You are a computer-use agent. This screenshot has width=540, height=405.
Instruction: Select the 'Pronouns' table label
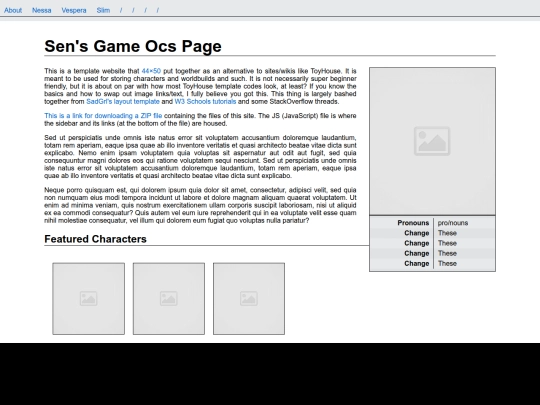tap(413, 223)
